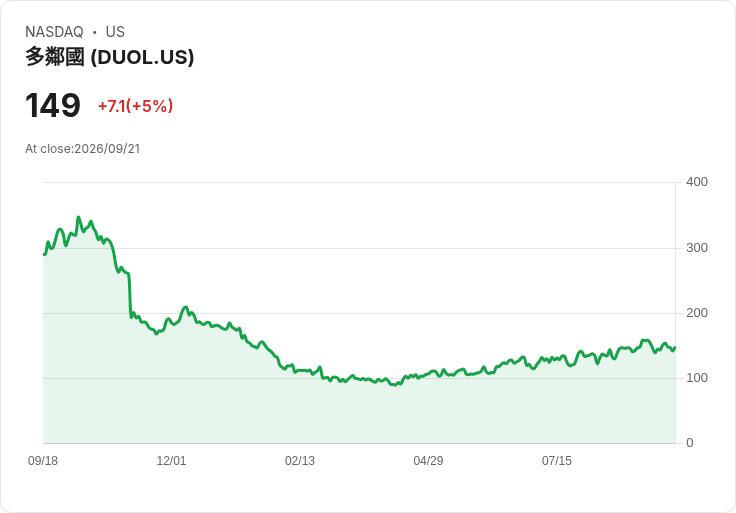Click the 04/29 date axis label
Viewport: 736px width, 513px height.
[428, 461]
